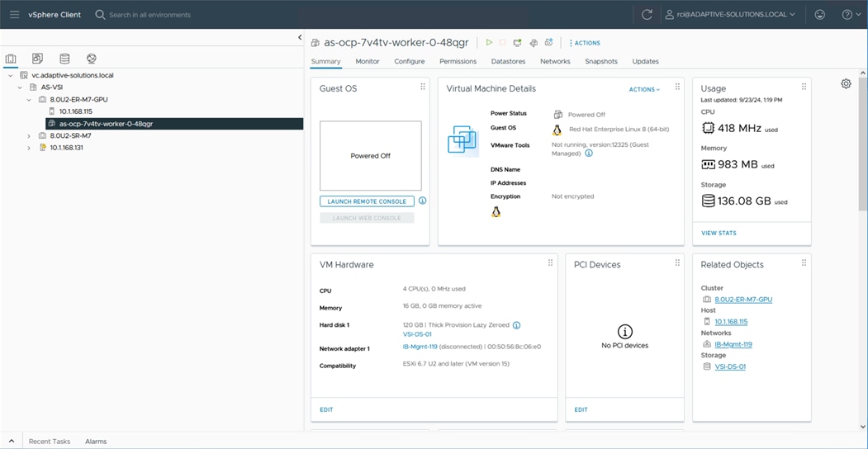Screen dimensions: 868x449
Task: Select Hosts and Clusters inventory view icon
Action: 11,59
